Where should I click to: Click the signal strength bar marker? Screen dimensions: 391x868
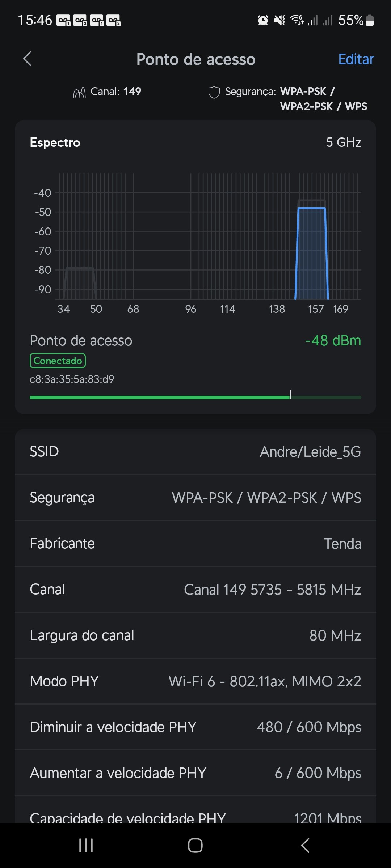click(290, 395)
